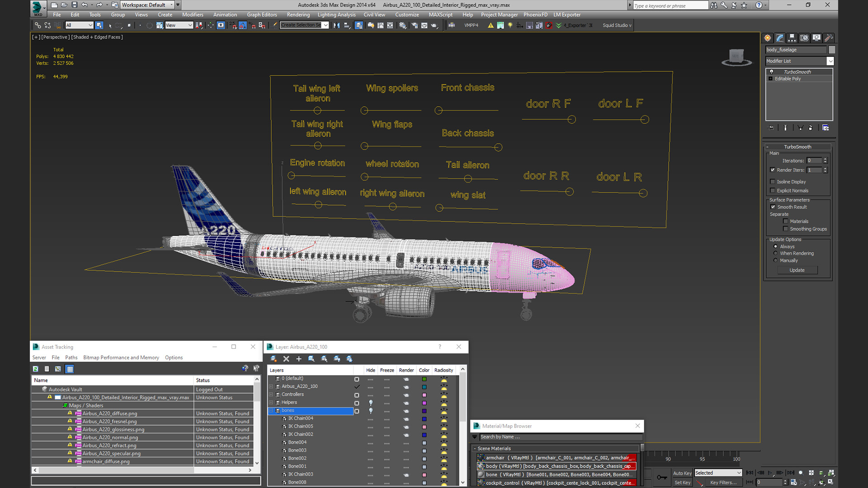Click the Undo arrow in quick access toolbar

pyautogui.click(x=84, y=5)
